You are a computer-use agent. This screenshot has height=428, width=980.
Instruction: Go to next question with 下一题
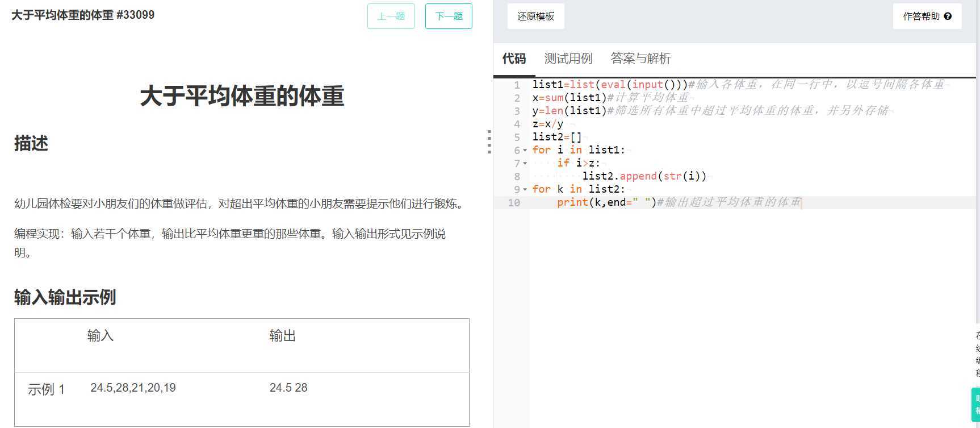click(449, 16)
